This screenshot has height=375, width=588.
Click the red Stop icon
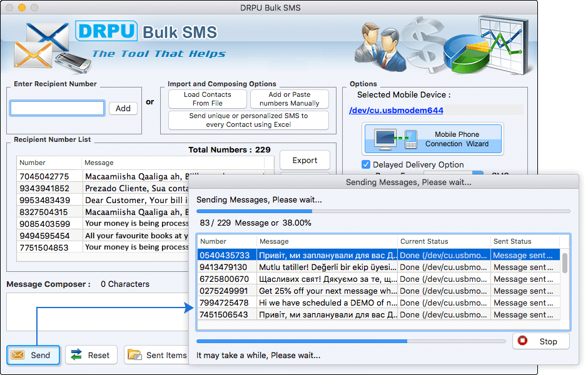point(522,341)
